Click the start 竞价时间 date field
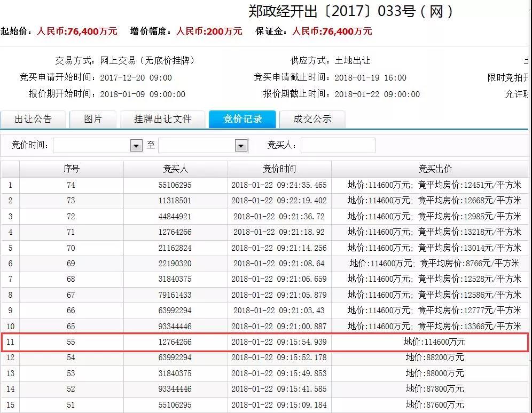This screenshot has width=532, height=413. click(x=91, y=146)
